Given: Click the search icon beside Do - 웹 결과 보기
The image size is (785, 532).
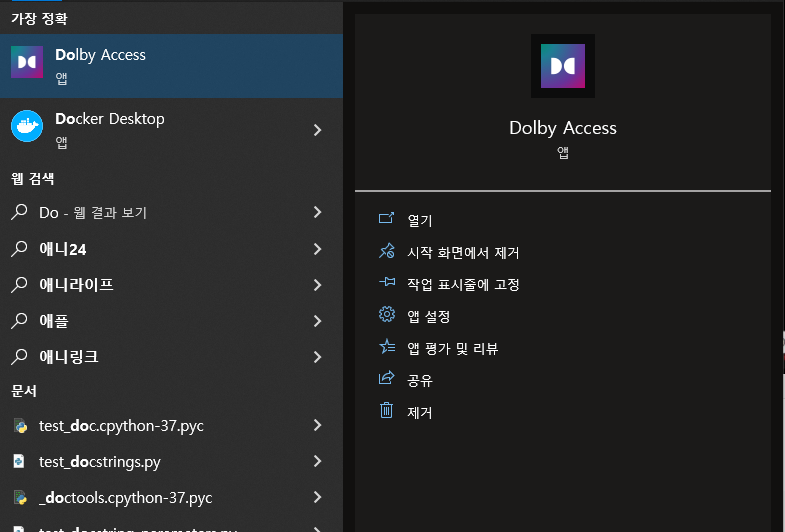Looking at the screenshot, I should 19,212.
